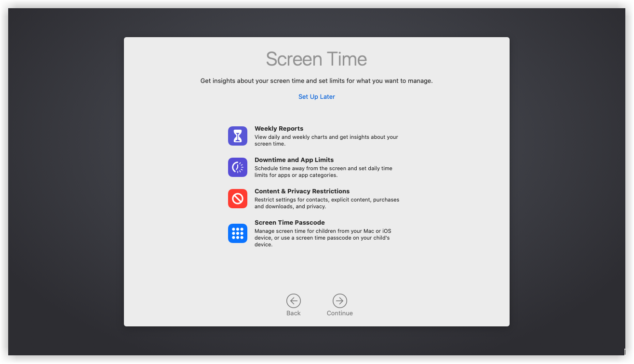Click the large Screen Time title
This screenshot has height=364, width=634.
(x=316, y=59)
